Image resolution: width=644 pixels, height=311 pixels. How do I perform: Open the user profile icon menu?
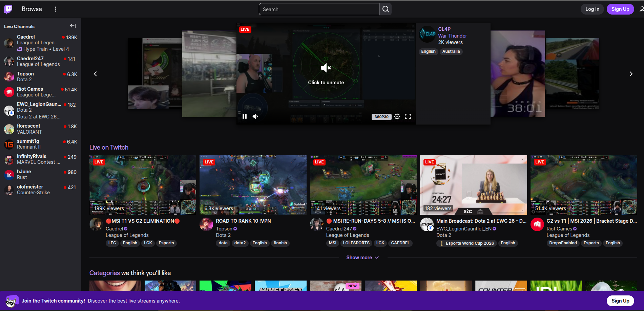(641, 9)
